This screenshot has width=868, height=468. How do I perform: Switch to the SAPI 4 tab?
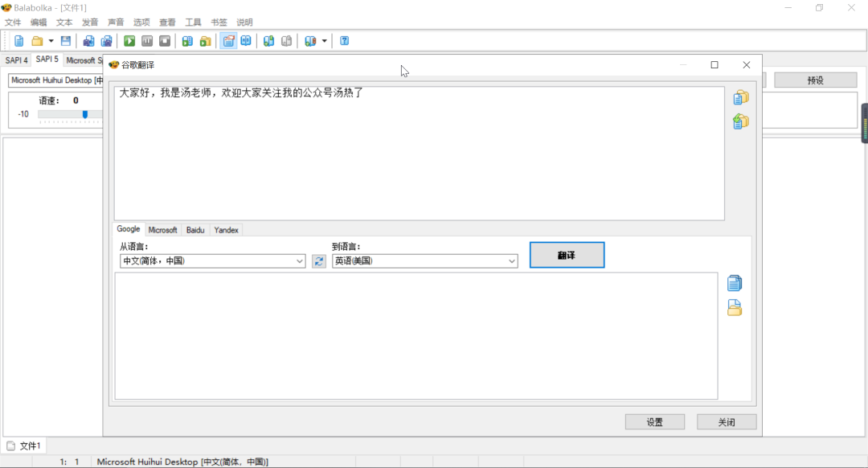click(x=17, y=60)
